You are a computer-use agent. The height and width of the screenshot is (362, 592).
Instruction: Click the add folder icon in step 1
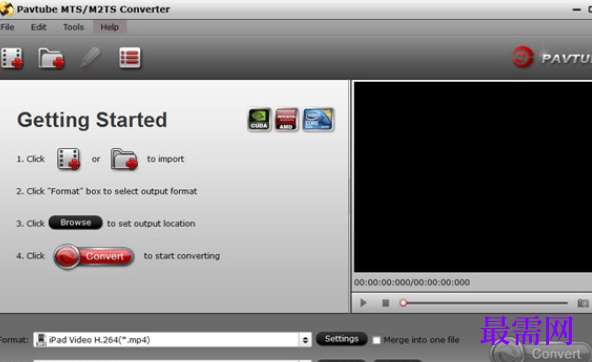pyautogui.click(x=124, y=159)
